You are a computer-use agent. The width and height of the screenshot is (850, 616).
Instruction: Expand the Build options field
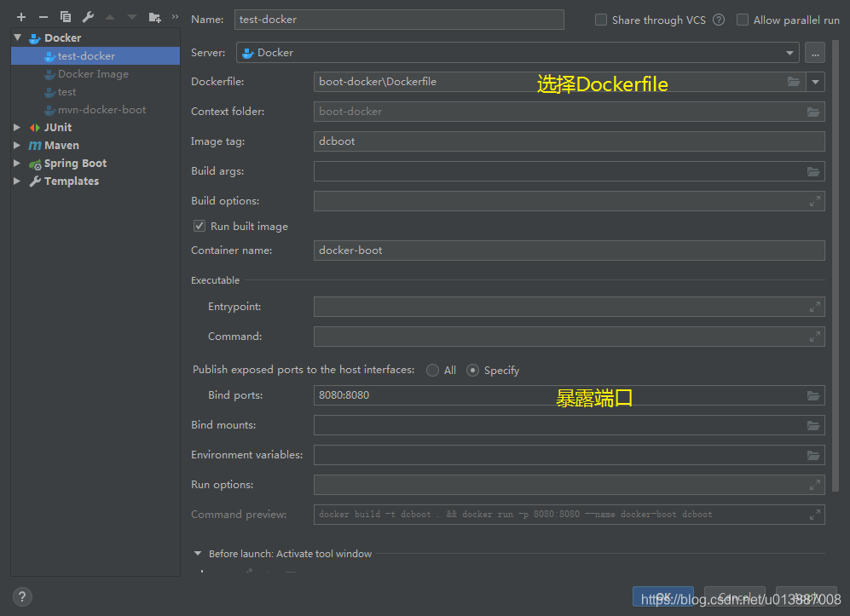click(x=814, y=201)
